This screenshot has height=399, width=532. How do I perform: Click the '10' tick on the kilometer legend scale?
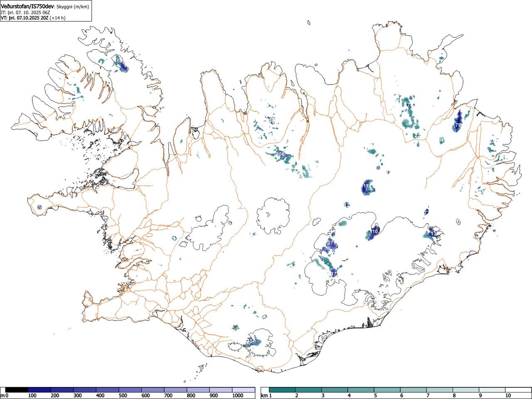(507, 396)
